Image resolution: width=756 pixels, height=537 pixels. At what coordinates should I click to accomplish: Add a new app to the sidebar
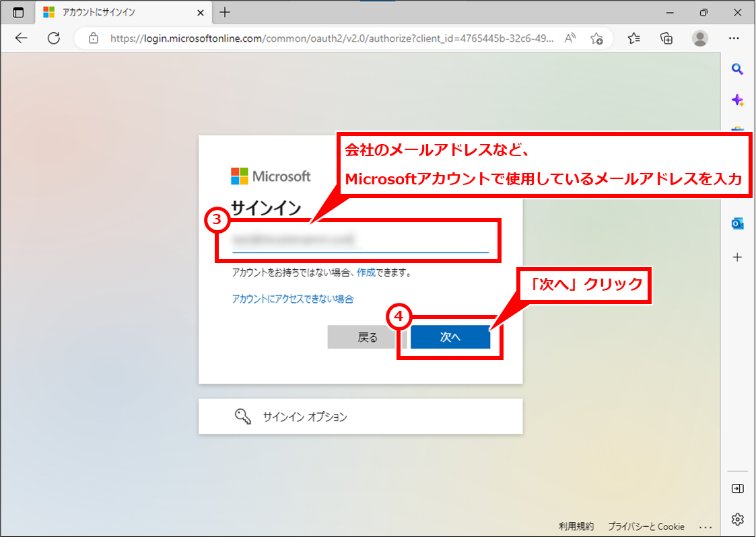737,258
